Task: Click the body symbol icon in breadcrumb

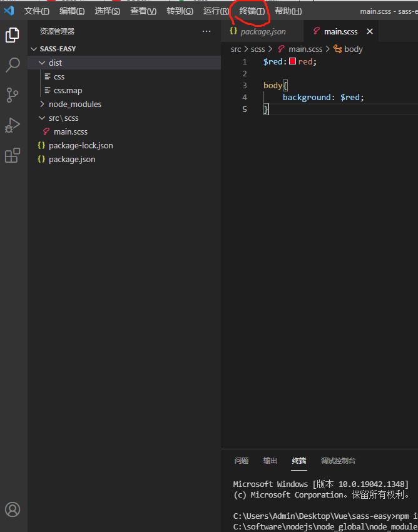Action: [337, 49]
